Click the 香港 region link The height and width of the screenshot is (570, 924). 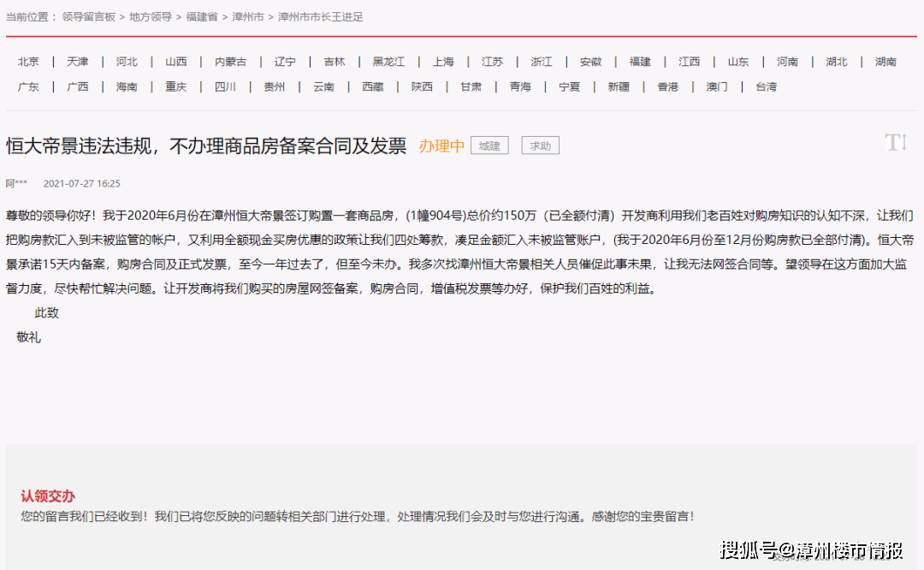pyautogui.click(x=667, y=86)
